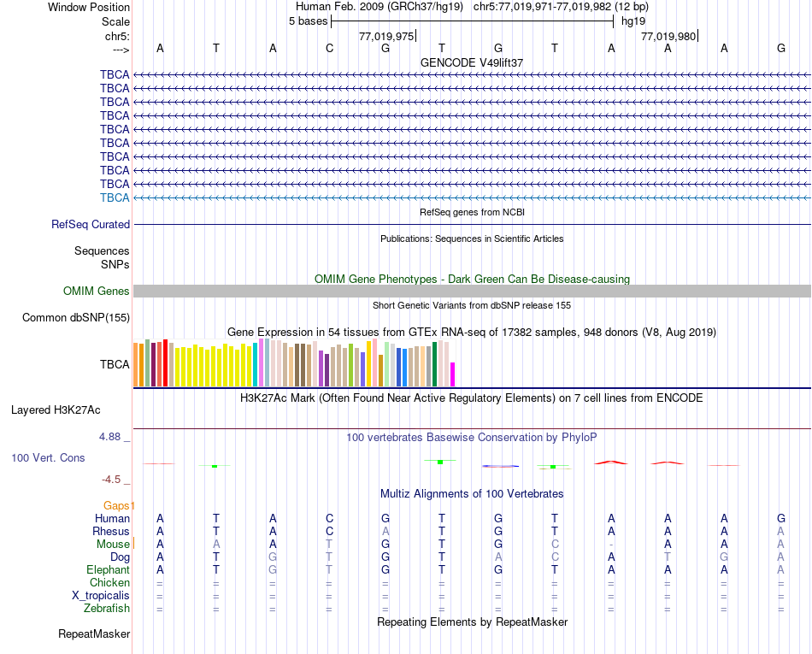
Task: Click the bright red GTEx expression bar
Action: pos(165,363)
